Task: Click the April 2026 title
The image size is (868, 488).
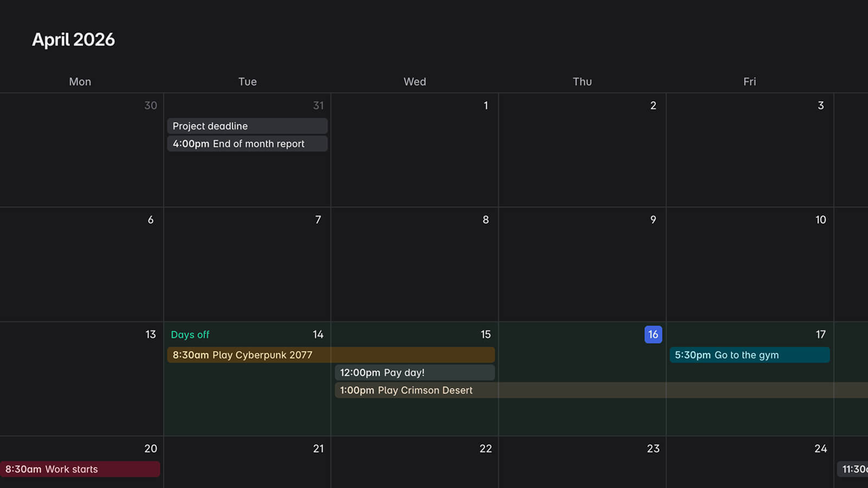Action: 73,40
